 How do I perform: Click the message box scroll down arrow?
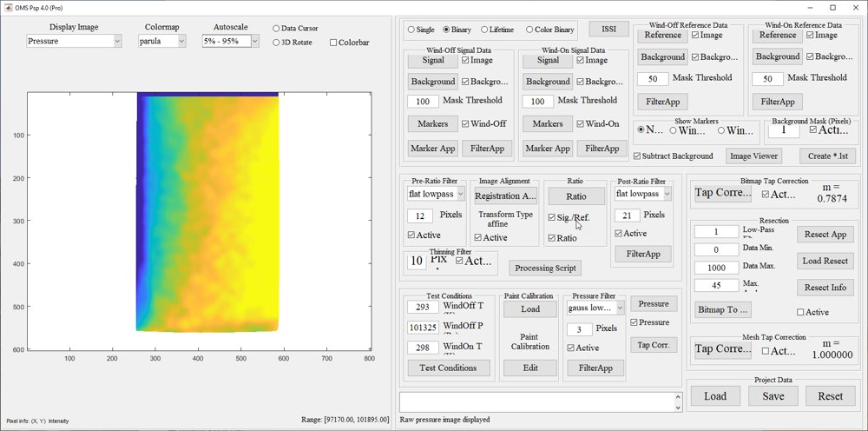(x=678, y=408)
